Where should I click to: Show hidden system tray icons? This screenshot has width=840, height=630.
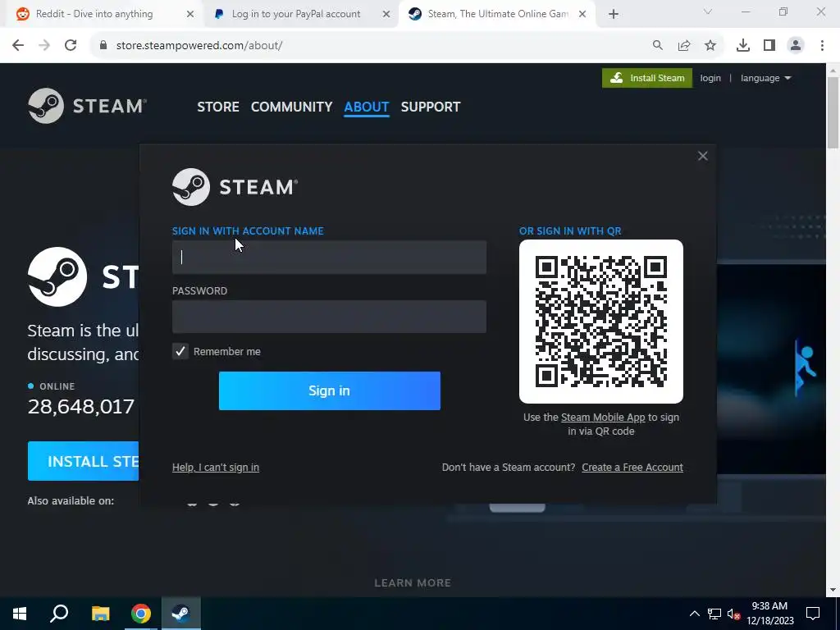tap(694, 614)
